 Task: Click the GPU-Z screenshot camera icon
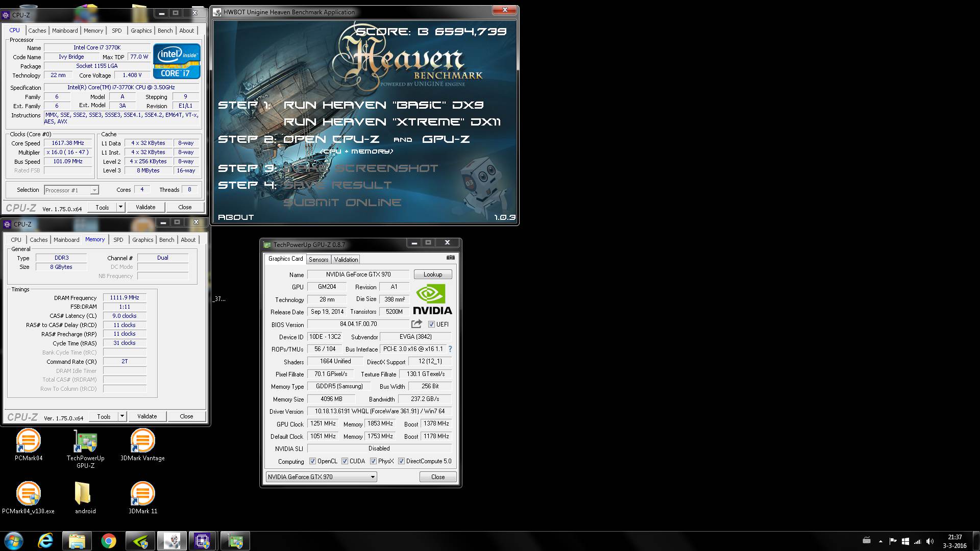click(450, 258)
